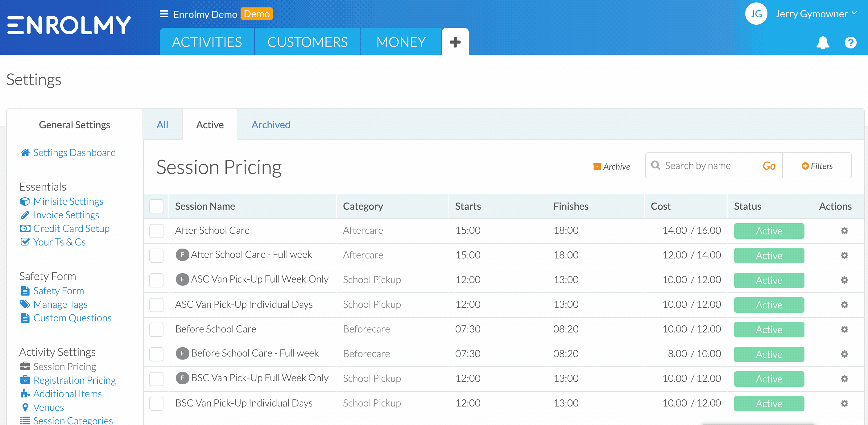The height and width of the screenshot is (425, 868).
Task: Expand the Jerry Gymowner user dropdown
Action: coord(816,14)
